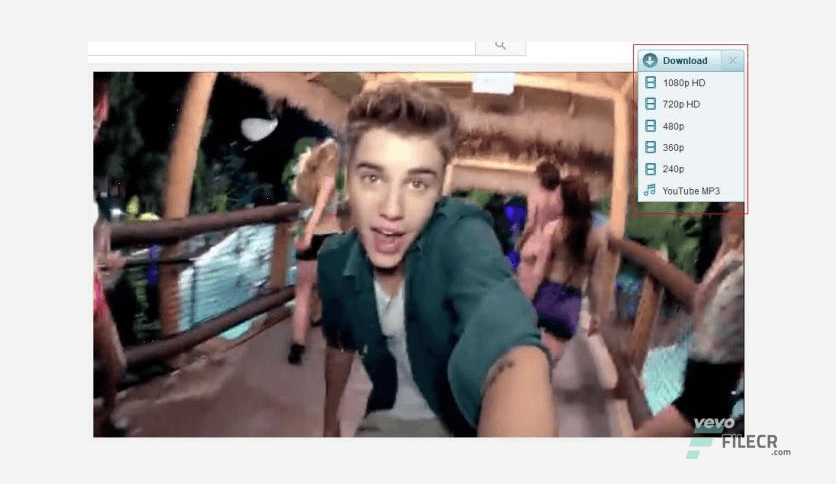Click the round download arrow icon
Screen dimensions: 836x484
point(649,60)
